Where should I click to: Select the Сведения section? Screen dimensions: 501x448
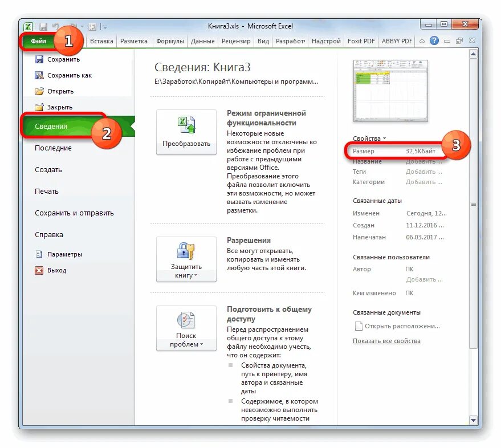coord(78,126)
